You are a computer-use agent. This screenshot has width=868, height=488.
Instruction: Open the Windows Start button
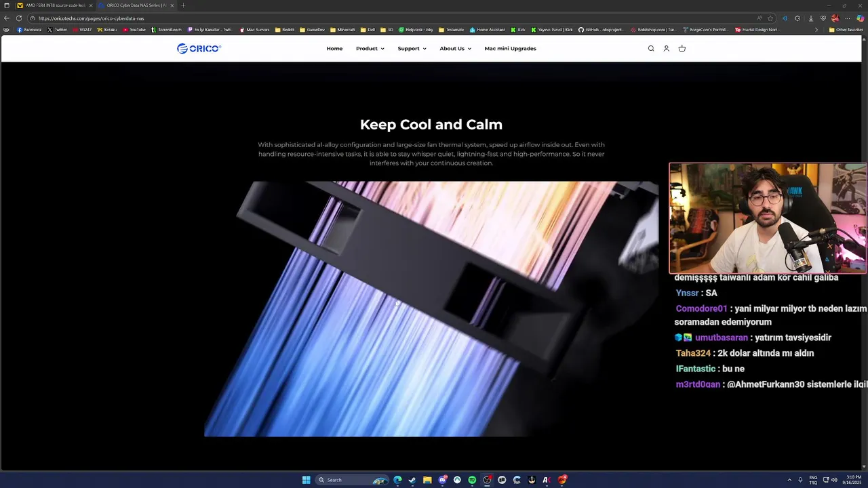click(307, 480)
